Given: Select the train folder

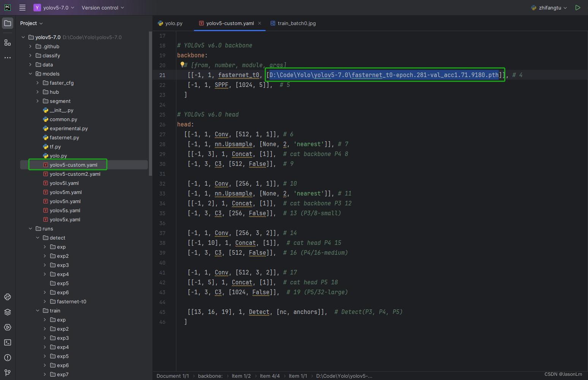Looking at the screenshot, I should (55, 311).
